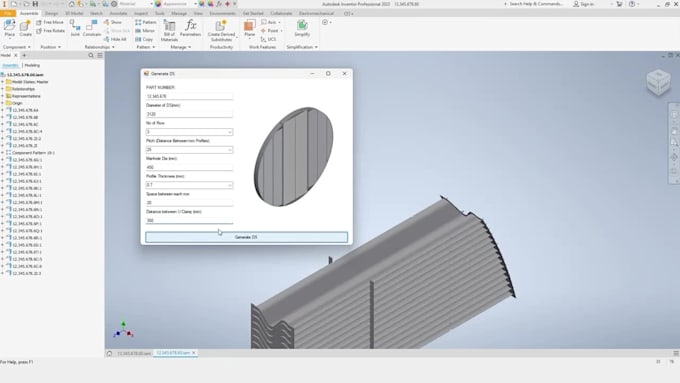Screen dimensions: 680x383
Task: Open the fx Parameters tool
Action: tap(190, 28)
